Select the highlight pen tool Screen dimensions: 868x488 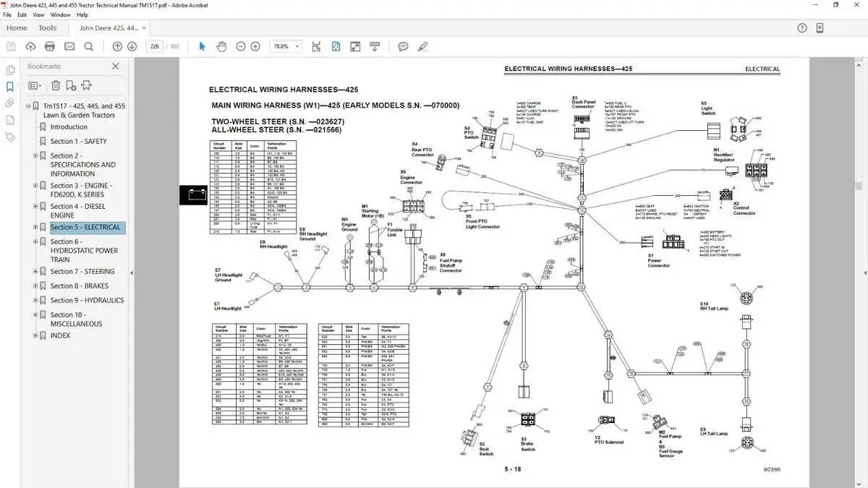(x=422, y=46)
